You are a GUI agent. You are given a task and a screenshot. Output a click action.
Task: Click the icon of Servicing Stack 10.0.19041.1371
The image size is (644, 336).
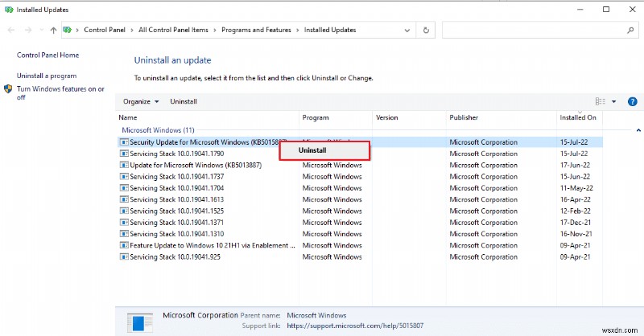pyautogui.click(x=124, y=223)
